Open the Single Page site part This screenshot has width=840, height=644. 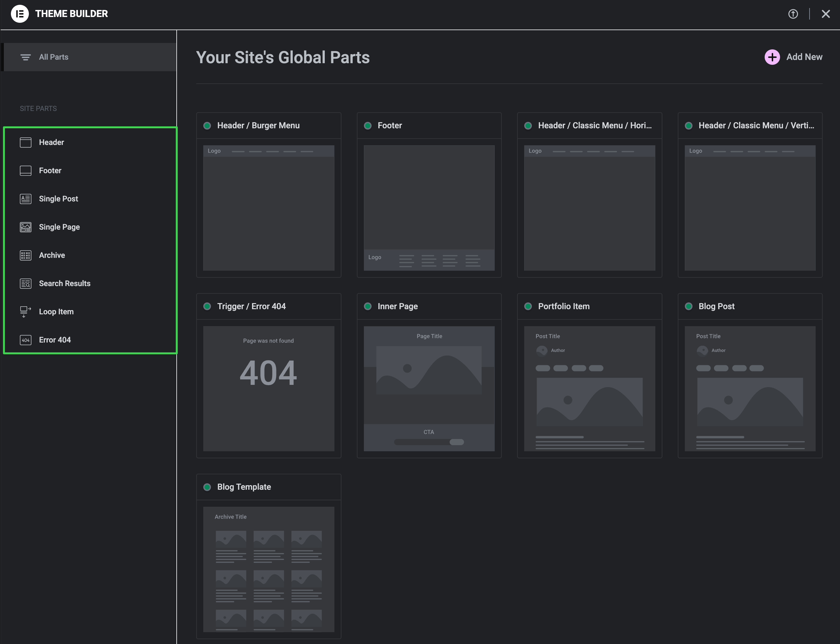point(59,227)
